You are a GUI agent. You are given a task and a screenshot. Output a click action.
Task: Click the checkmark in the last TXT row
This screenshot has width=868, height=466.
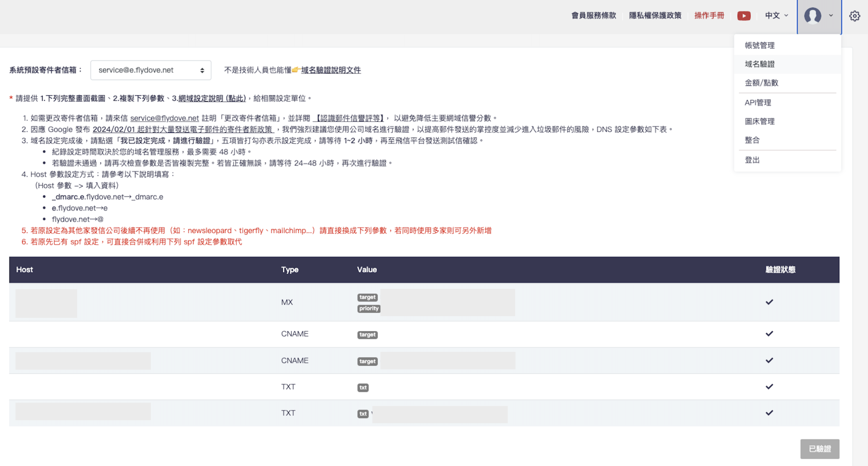pyautogui.click(x=769, y=413)
